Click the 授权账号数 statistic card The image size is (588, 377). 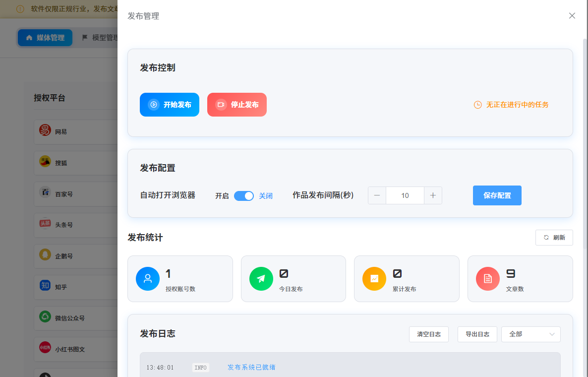tap(180, 279)
